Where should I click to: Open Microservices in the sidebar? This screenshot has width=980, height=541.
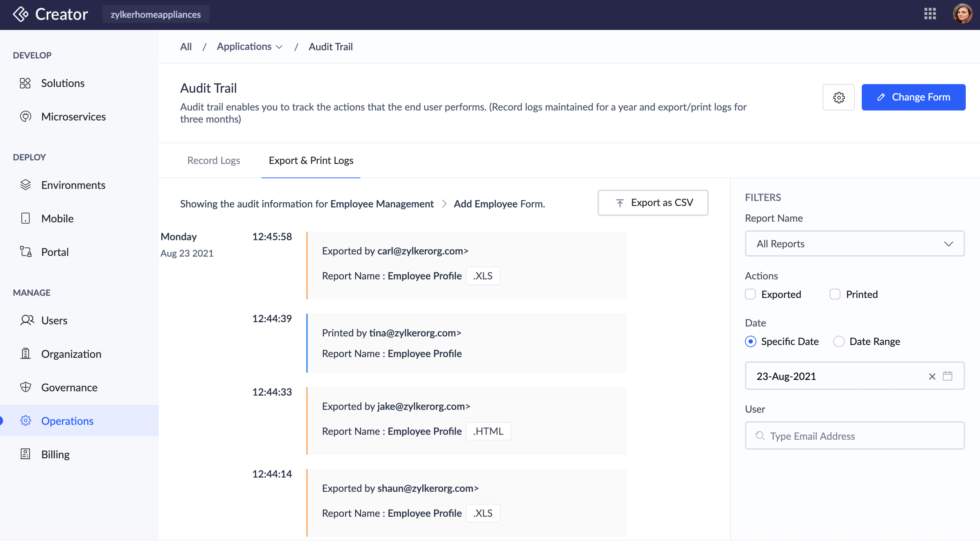point(79,117)
